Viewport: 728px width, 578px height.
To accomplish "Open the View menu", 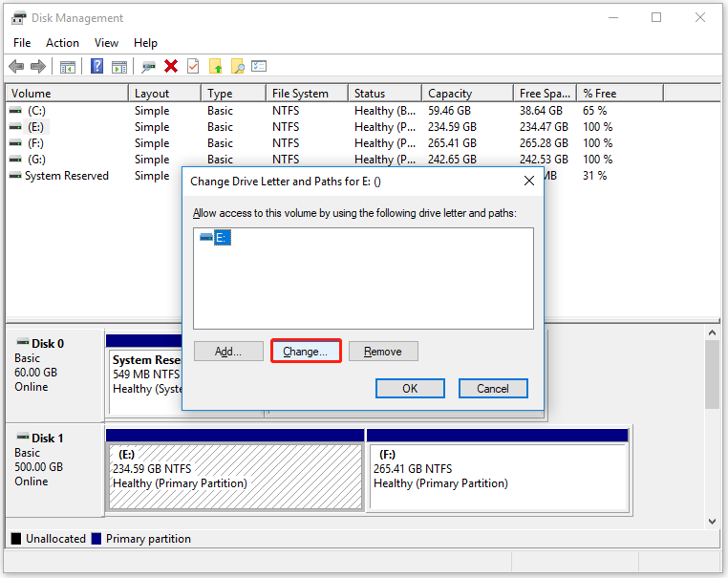I will click(x=106, y=43).
